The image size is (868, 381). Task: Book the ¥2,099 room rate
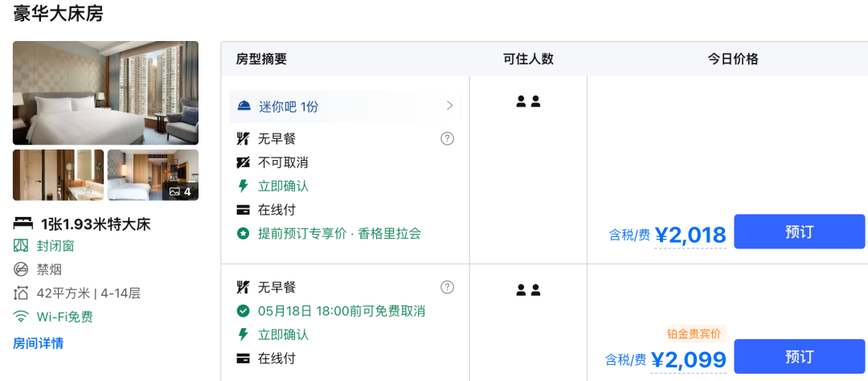799,357
